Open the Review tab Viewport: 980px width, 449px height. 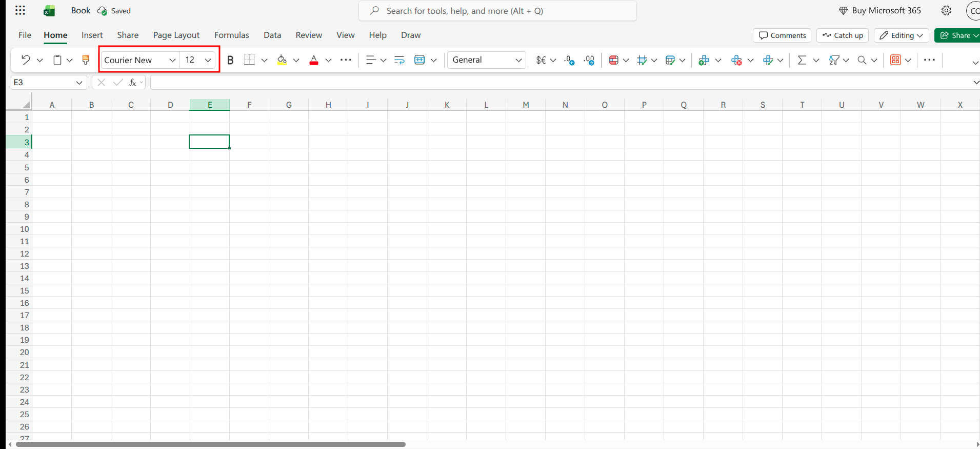click(x=309, y=35)
